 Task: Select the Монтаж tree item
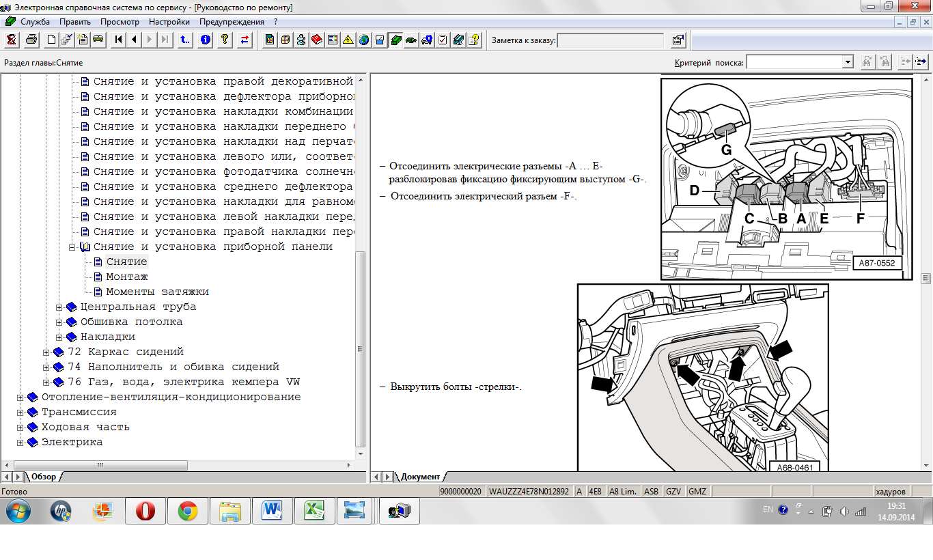pos(127,277)
